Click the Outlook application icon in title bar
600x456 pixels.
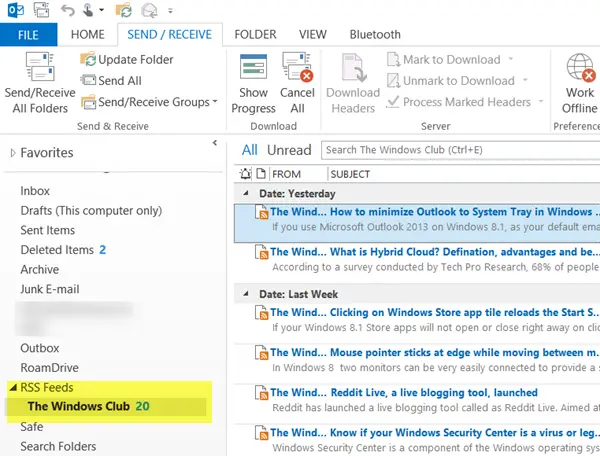[x=15, y=10]
